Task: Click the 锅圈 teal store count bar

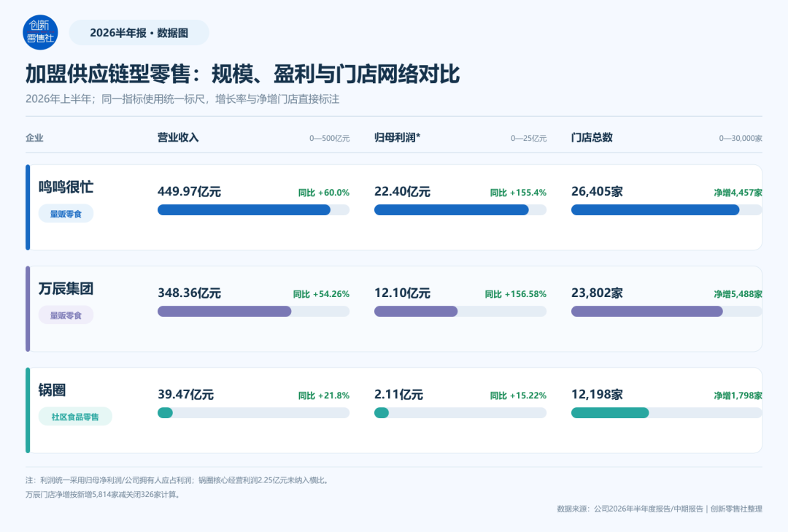Action: [x=610, y=413]
